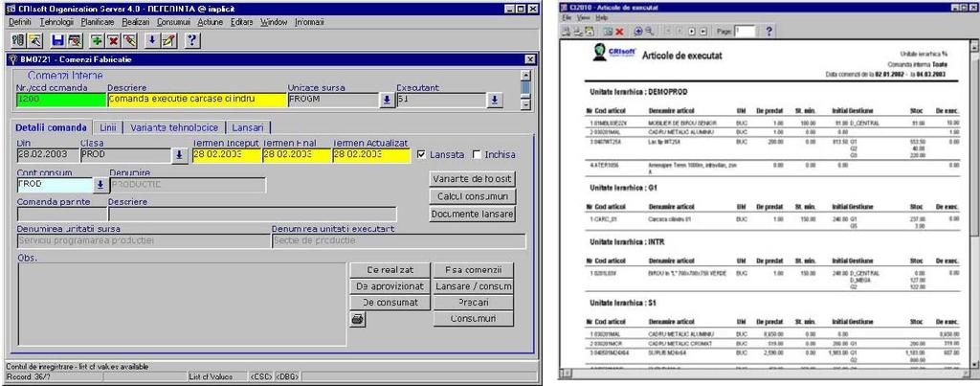Open help with the question mark in CRIsoft toolbar
The height and width of the screenshot is (386, 980).
[x=191, y=40]
